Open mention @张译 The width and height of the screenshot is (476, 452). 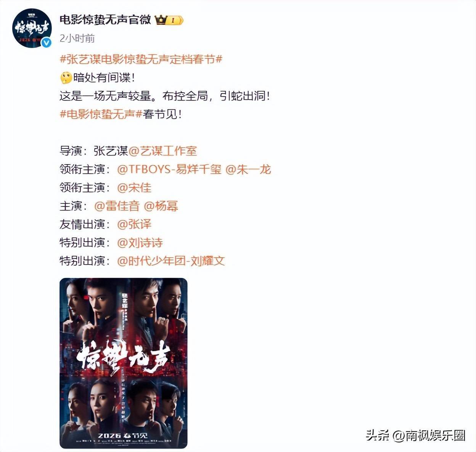(134, 224)
